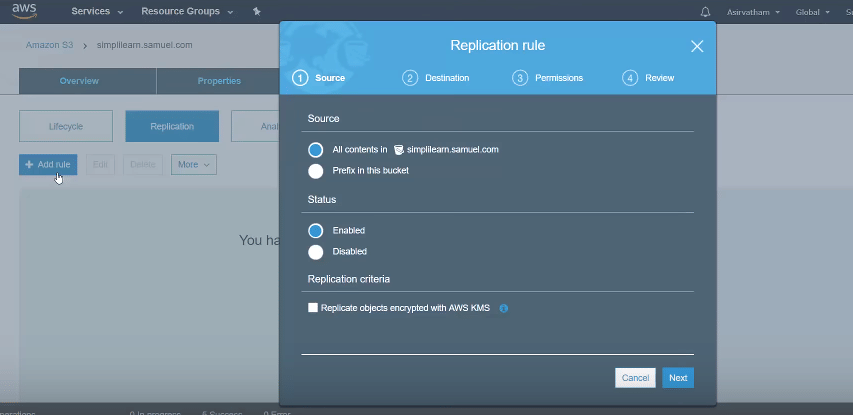Screen dimensions: 853x415
Task: Enable Replicate objects encrypted with AWS KMS
Action: point(313,308)
